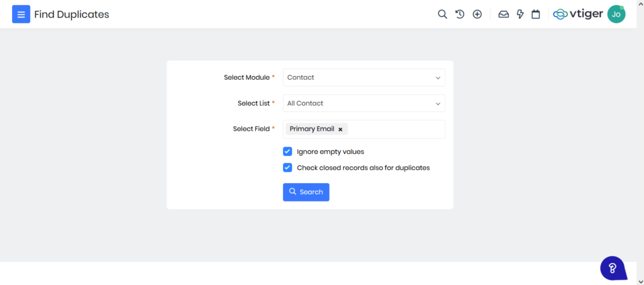This screenshot has height=285, width=644.
Task: Click the lightning bolt actions icon
Action: (520, 14)
